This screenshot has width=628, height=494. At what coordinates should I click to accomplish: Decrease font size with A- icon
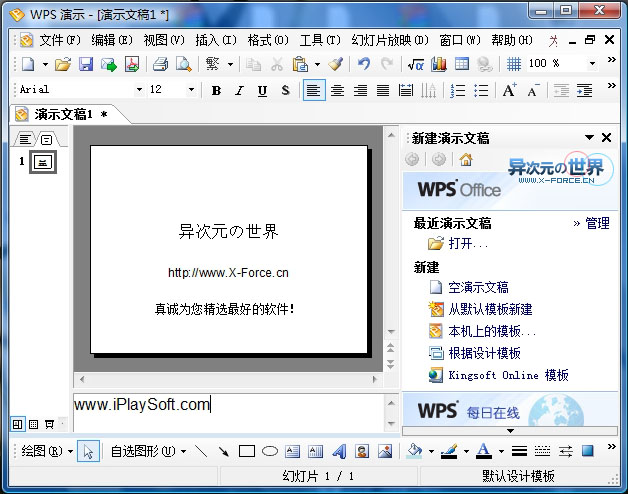(533, 91)
